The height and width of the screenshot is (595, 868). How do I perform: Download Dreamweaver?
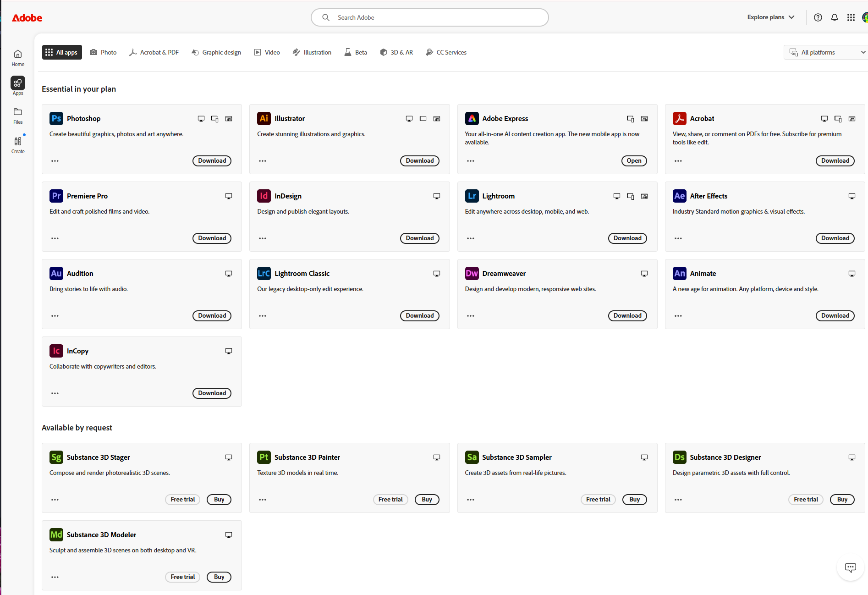point(627,316)
